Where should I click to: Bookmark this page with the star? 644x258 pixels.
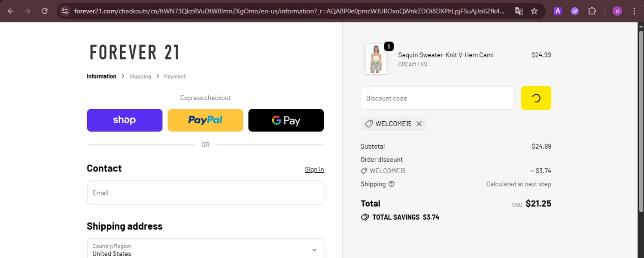[x=534, y=11]
